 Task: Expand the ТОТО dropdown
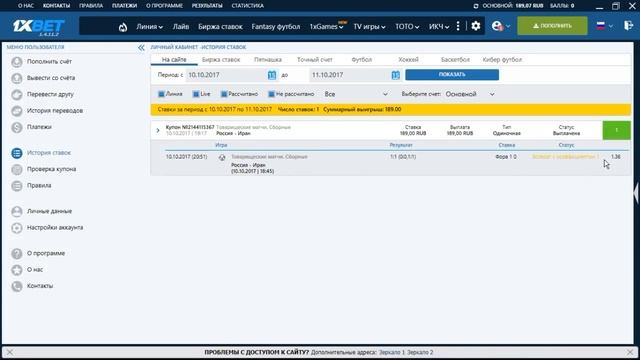click(x=407, y=27)
